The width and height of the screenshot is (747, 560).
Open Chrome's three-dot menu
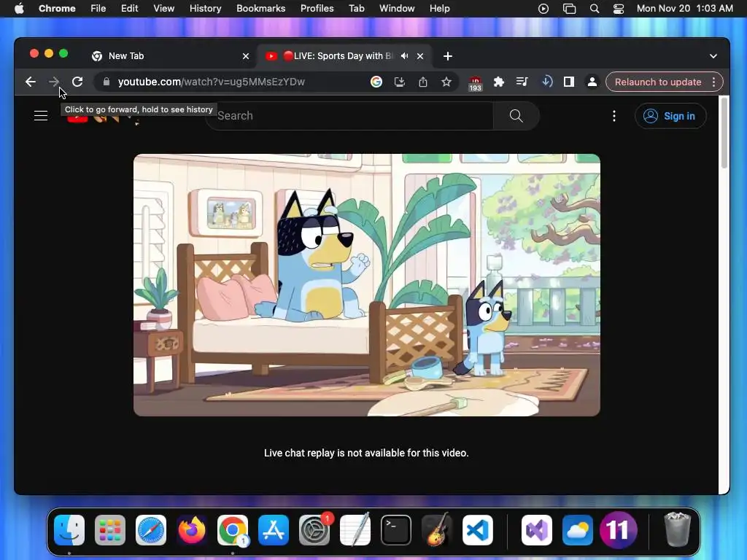pos(713,82)
